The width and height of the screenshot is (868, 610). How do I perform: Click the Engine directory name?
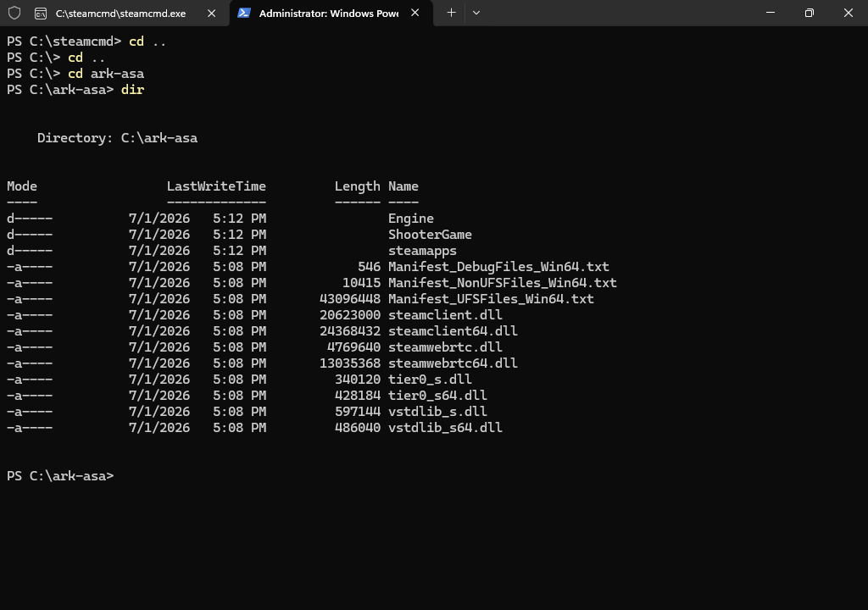tap(411, 219)
